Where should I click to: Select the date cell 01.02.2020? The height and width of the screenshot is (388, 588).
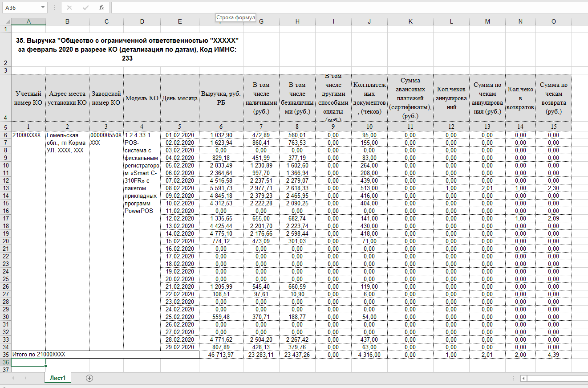click(180, 135)
